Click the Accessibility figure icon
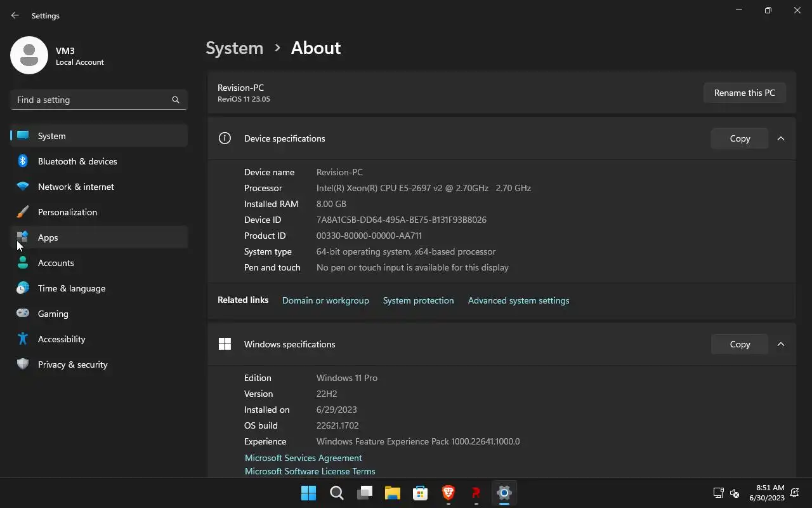This screenshot has width=812, height=508. pos(23,338)
